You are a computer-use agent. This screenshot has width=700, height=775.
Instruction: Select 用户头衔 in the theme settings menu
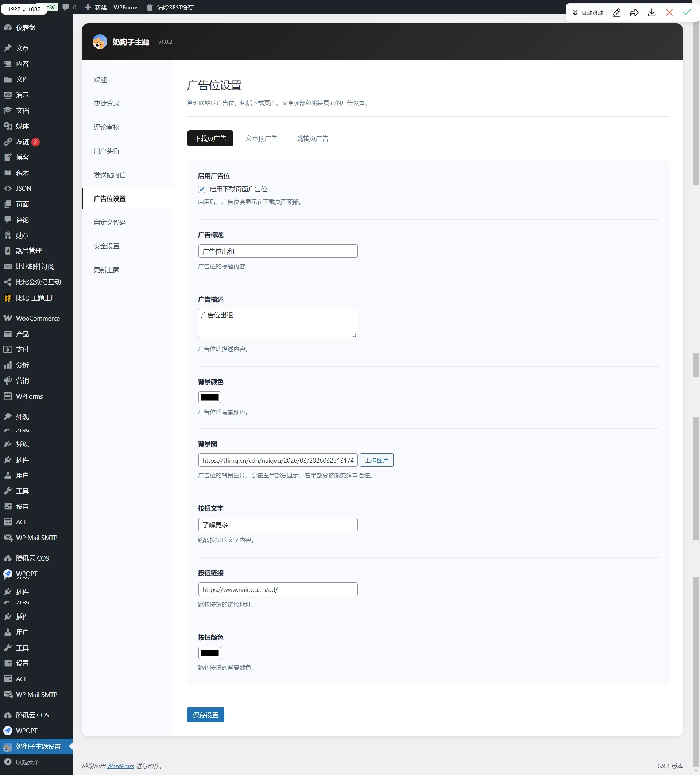pyautogui.click(x=128, y=151)
